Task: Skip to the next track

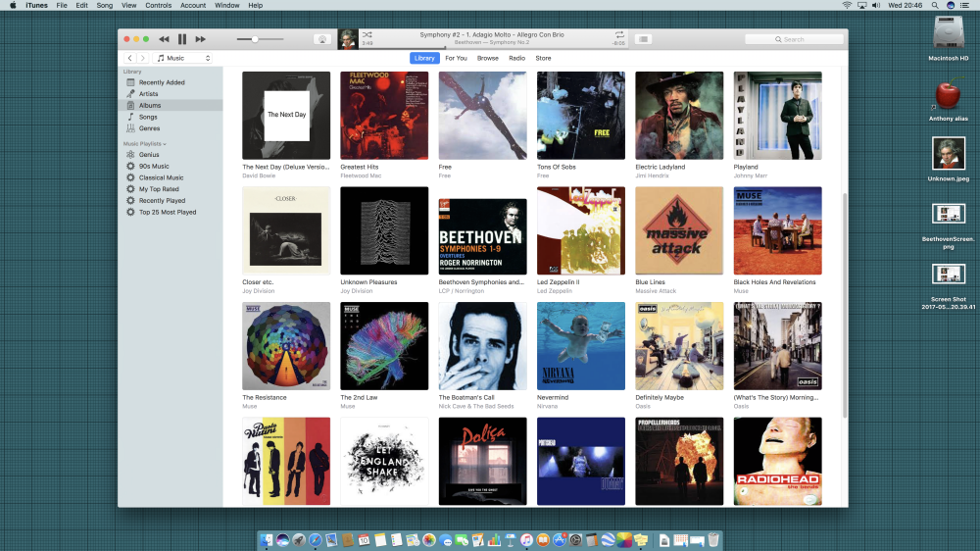Action: (x=201, y=39)
